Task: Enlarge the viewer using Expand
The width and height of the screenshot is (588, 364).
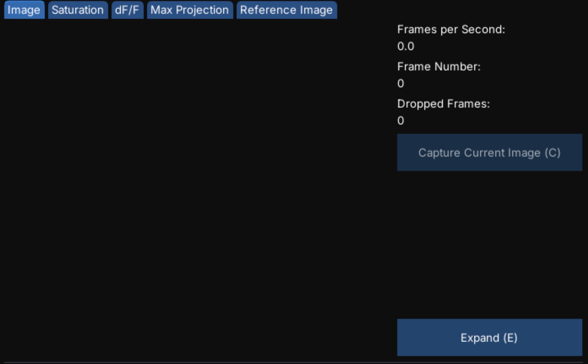Action: (x=490, y=337)
